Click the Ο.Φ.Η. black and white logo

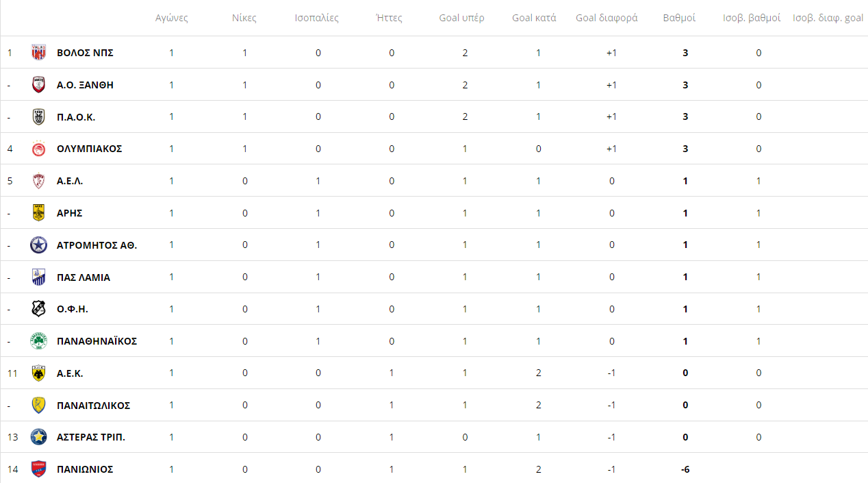[x=39, y=309]
